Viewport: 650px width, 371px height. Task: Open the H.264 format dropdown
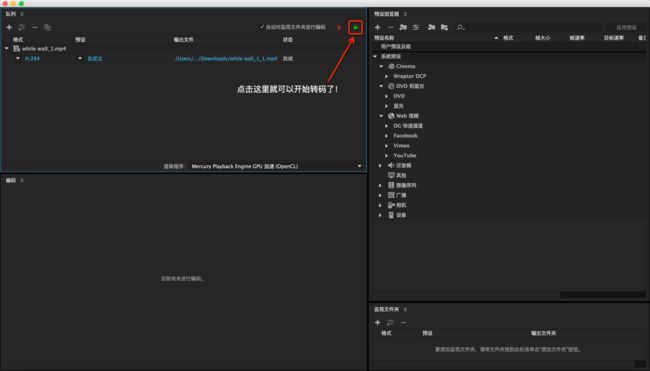[x=18, y=58]
